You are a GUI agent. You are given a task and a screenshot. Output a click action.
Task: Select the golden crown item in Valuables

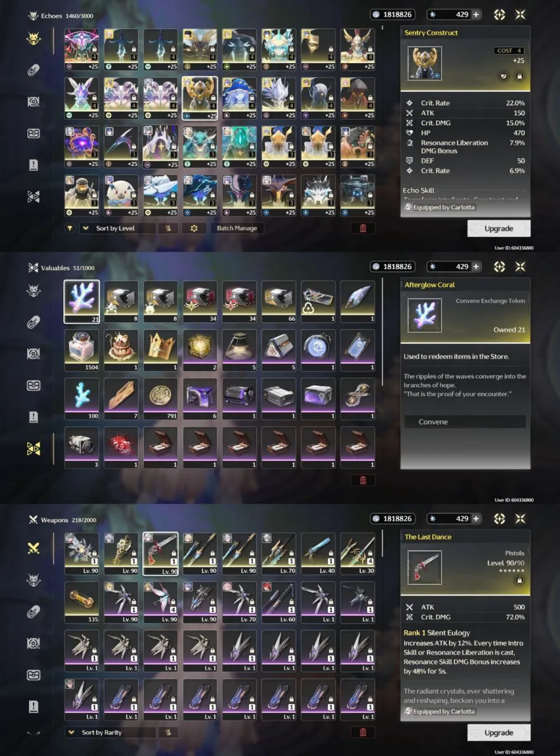160,350
